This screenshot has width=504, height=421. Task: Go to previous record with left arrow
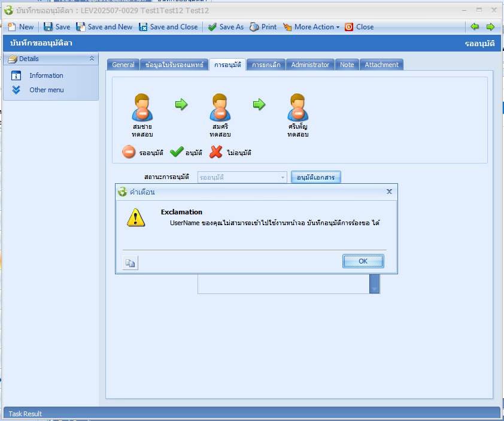[475, 26]
